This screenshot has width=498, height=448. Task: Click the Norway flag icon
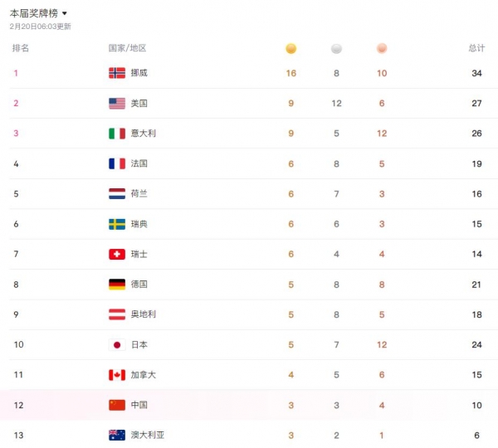point(117,73)
